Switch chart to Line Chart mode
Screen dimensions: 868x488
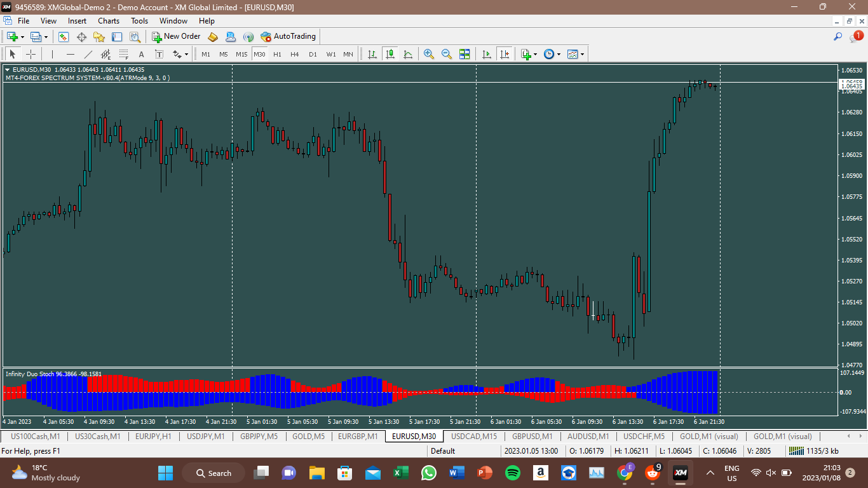407,54
